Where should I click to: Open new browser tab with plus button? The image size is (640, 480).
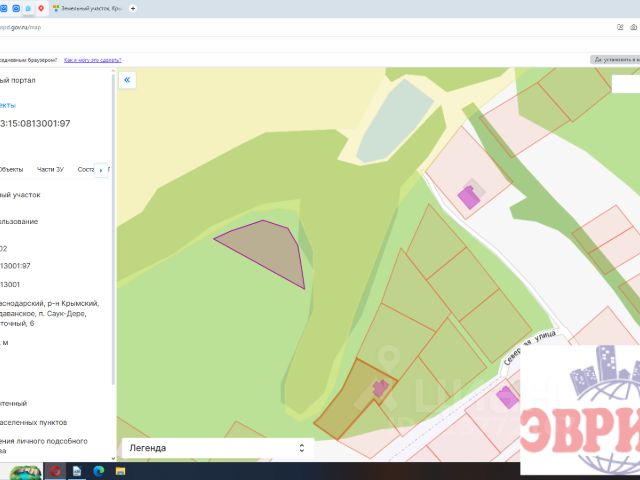click(133, 8)
